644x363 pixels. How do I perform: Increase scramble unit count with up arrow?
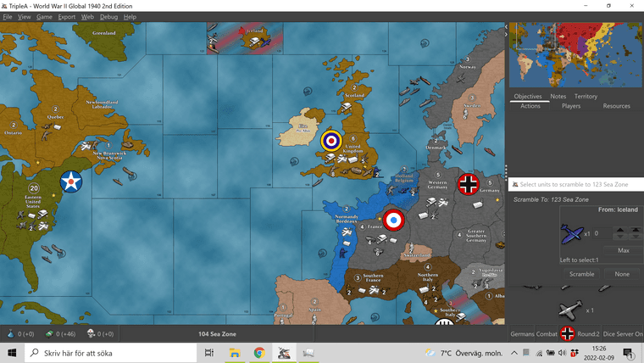tap(620, 229)
